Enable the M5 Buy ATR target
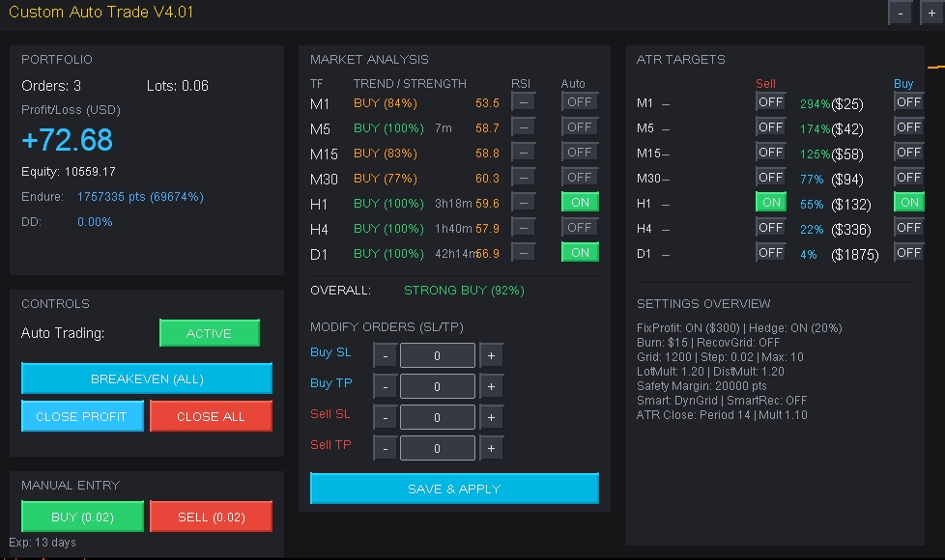This screenshot has width=945, height=560. point(908,127)
